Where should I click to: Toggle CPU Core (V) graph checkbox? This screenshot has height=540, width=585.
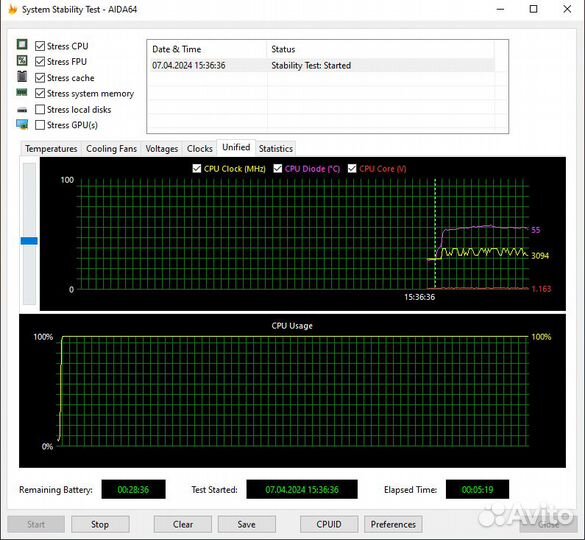click(x=352, y=168)
